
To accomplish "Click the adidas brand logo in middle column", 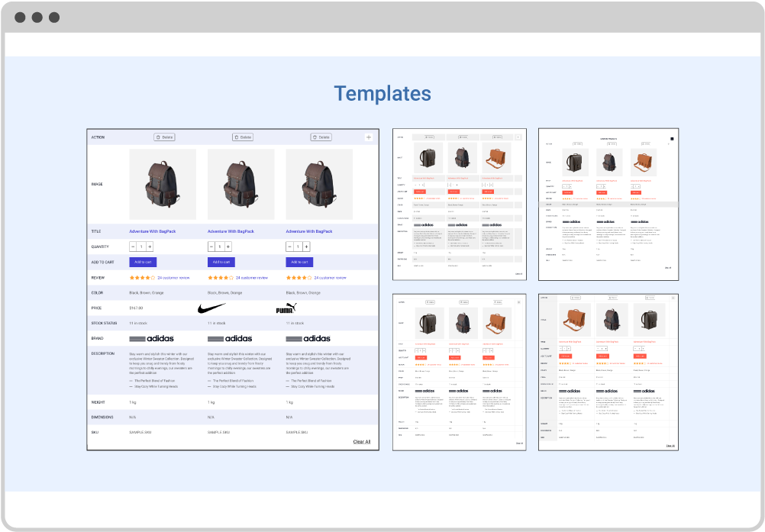I will click(x=230, y=338).
